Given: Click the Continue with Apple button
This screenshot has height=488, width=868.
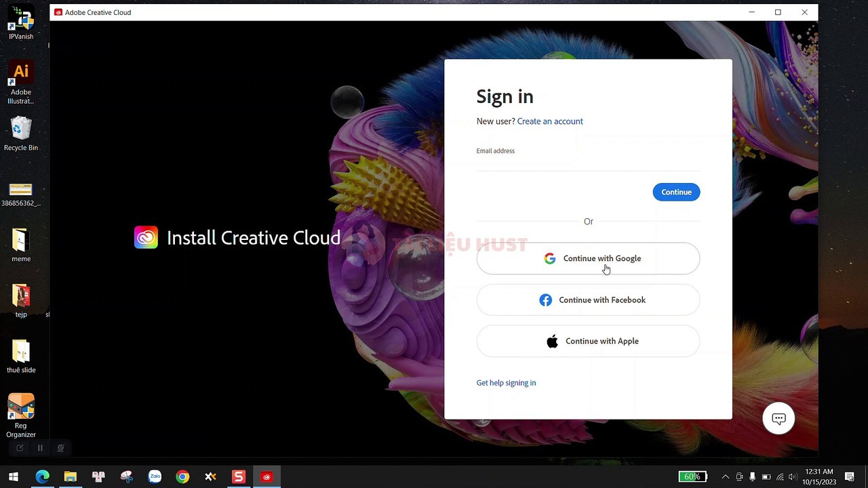Looking at the screenshot, I should [x=588, y=341].
